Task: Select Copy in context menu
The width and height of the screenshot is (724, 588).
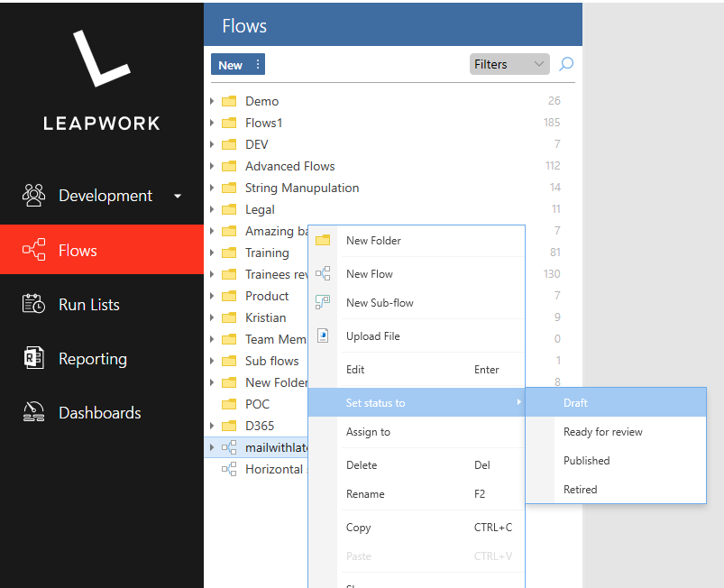Action: 417,527
